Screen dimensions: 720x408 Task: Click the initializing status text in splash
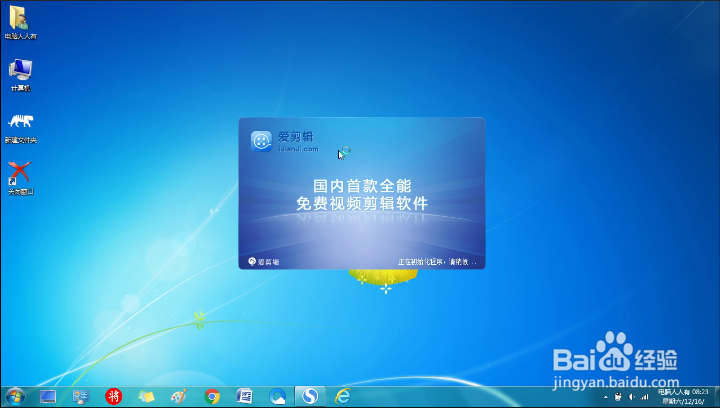437,262
